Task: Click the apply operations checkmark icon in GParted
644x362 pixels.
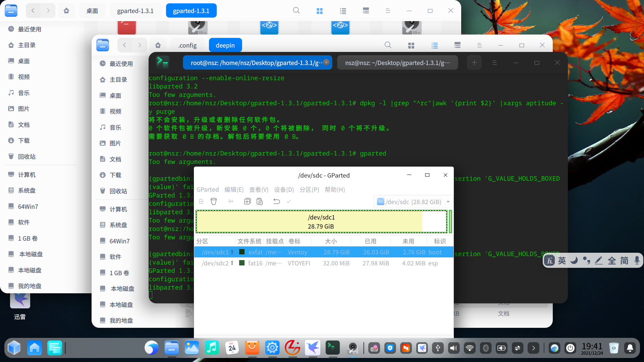Action: pyautogui.click(x=289, y=201)
